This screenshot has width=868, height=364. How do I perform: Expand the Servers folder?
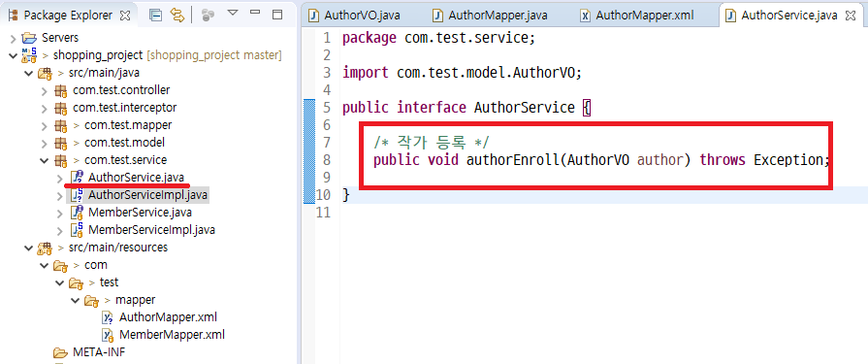[x=14, y=38]
